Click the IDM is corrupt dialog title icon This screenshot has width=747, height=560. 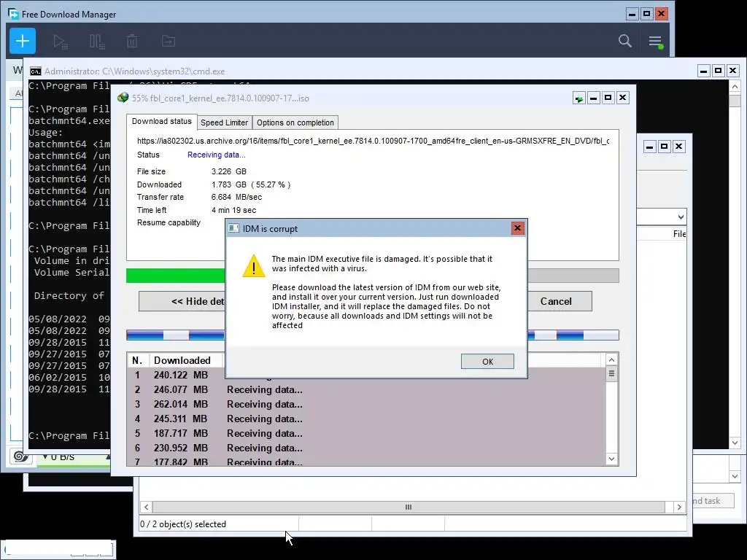point(233,228)
